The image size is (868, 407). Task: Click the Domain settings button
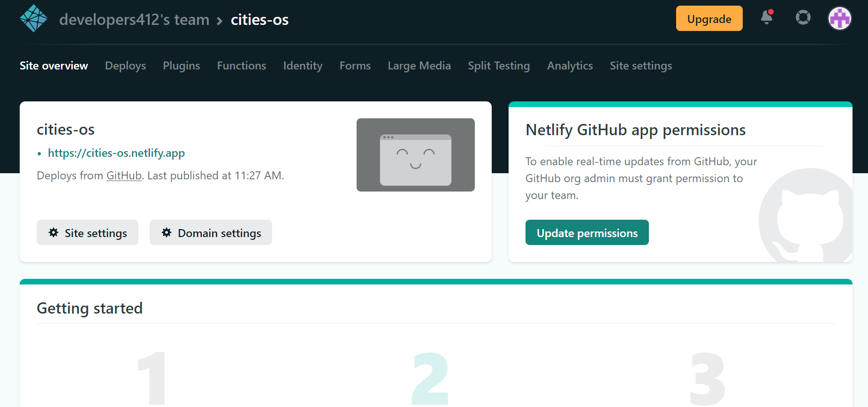[x=211, y=232]
